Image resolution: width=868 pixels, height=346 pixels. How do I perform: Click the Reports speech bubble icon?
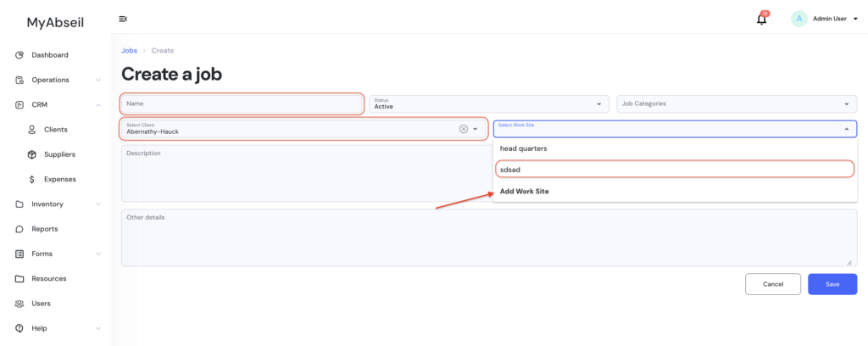click(19, 229)
